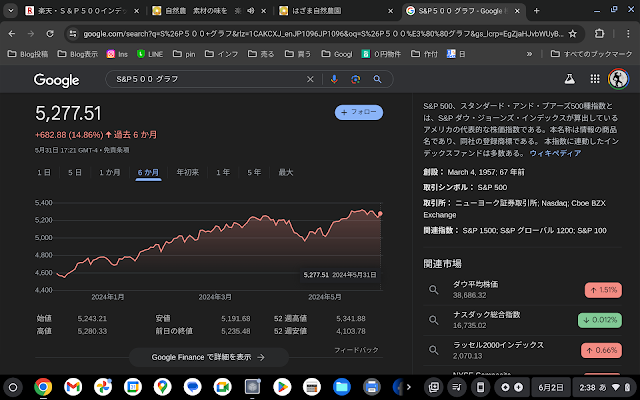The height and width of the screenshot is (400, 640).
Task: Open the Chrome three-dot menu
Action: (x=628, y=34)
